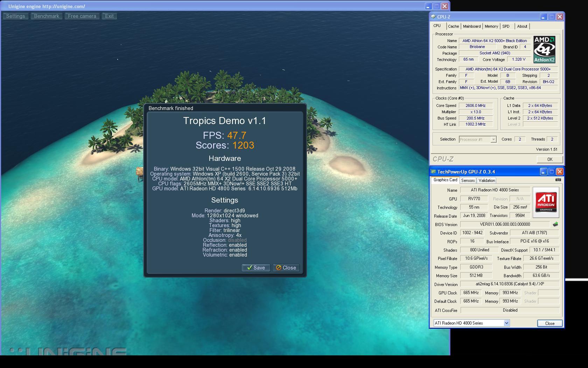This screenshot has height=368, width=588.
Task: Click the Instructions field in CPU-Z
Action: tap(508, 88)
